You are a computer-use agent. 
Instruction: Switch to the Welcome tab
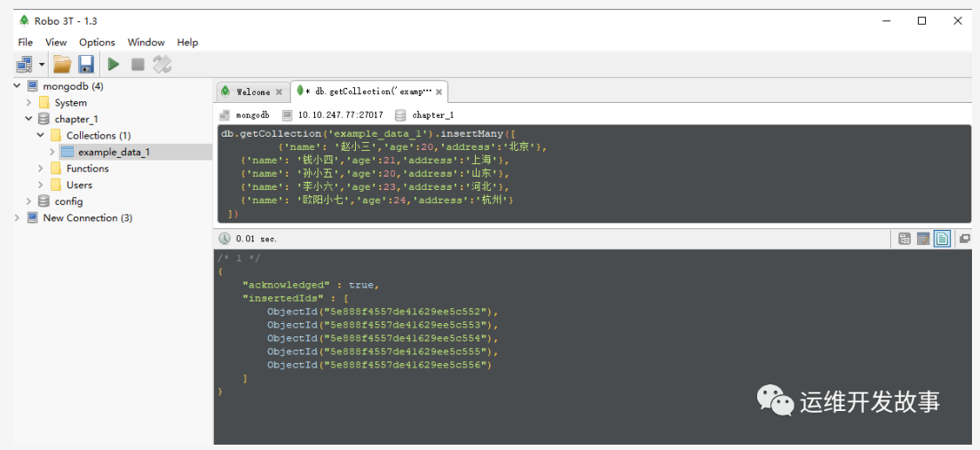pyautogui.click(x=253, y=92)
